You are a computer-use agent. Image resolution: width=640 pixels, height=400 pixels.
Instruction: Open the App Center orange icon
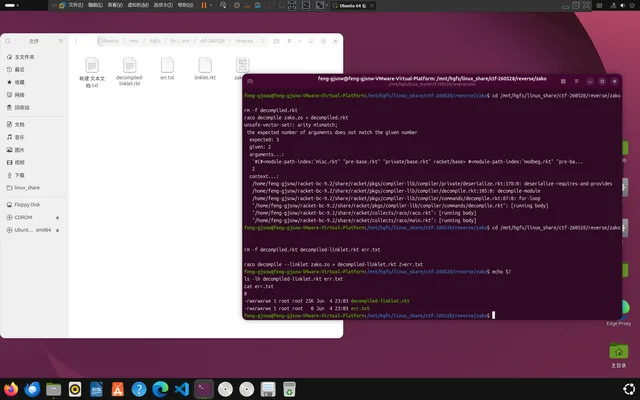coord(118,389)
